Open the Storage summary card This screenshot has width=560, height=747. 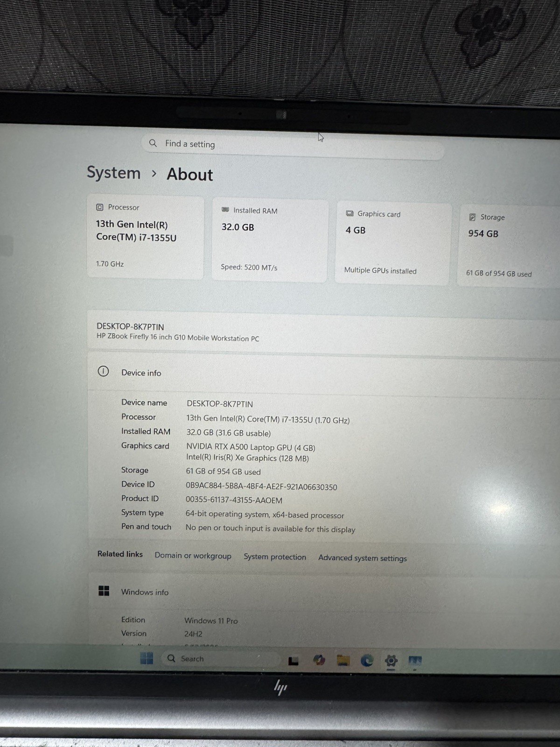point(509,246)
